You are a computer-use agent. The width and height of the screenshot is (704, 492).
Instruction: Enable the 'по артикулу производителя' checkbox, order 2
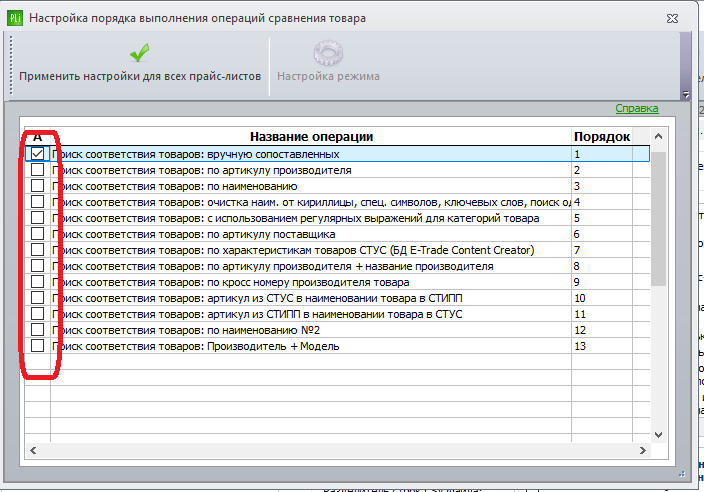(37, 170)
